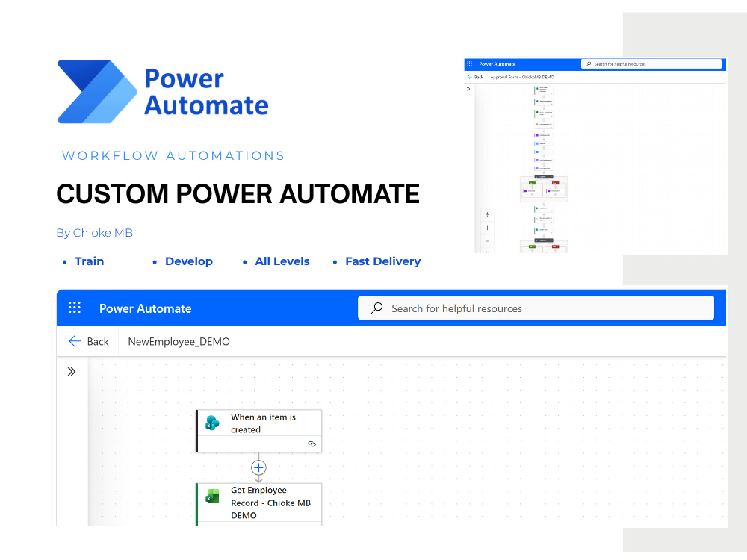The width and height of the screenshot is (747, 560).
Task: Click the red False branch of first condition
Action: tap(555, 183)
